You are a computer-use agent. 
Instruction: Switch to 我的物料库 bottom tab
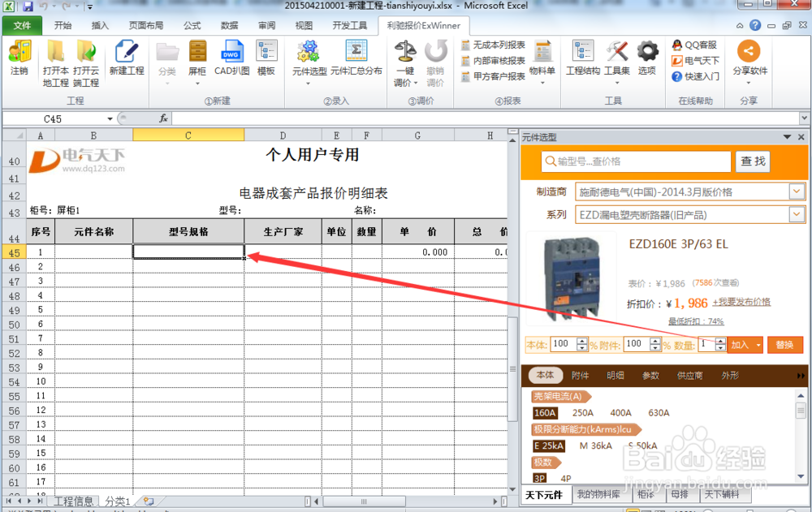point(598,494)
